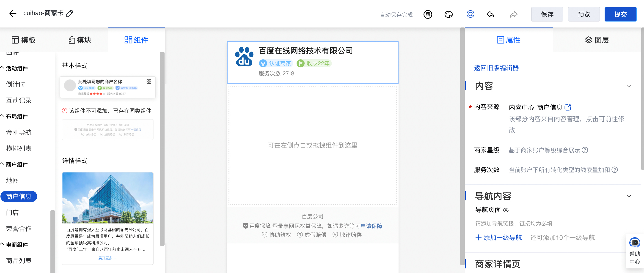Select the detail style building image card
644x273 pixels.
pos(107,218)
